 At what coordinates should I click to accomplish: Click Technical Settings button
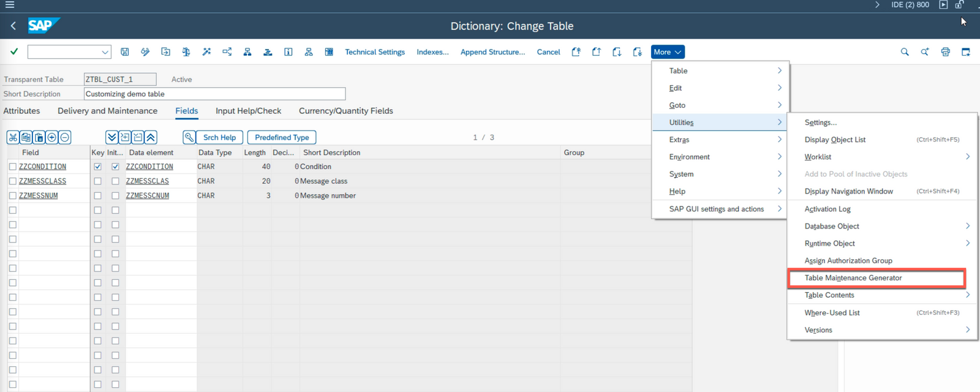pos(375,52)
